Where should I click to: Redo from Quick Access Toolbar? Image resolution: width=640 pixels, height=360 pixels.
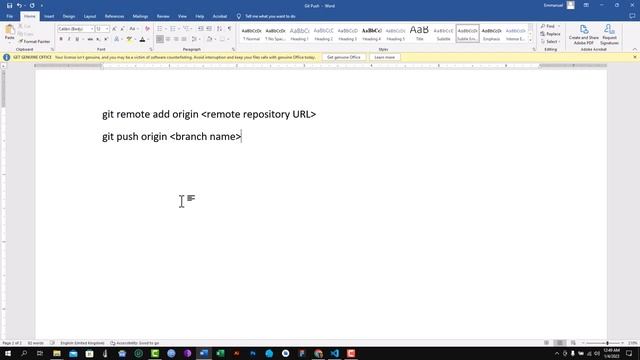(x=32, y=6)
